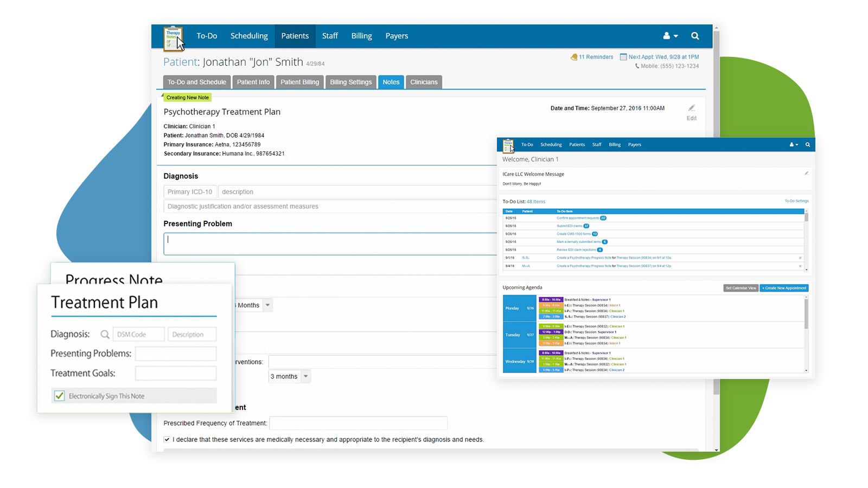
Task: Click the reminders bell icon
Action: (x=574, y=56)
